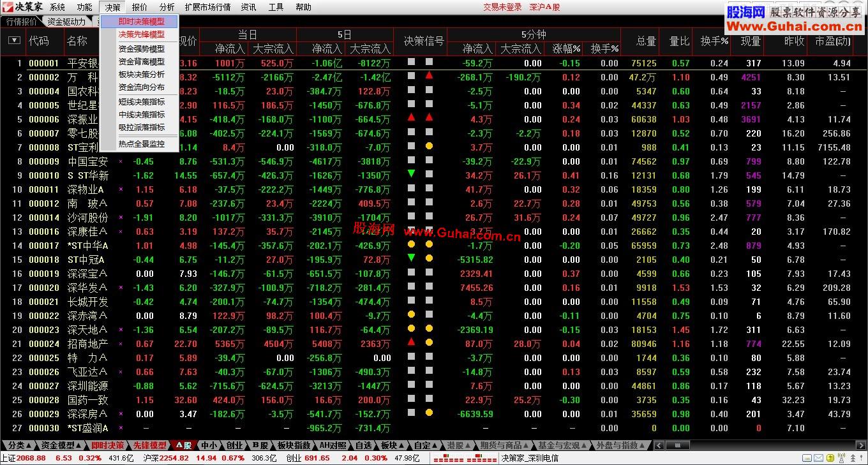The width and height of the screenshot is (868, 465).
Task: Click the small pin icon at status bar end
Action: [861, 458]
